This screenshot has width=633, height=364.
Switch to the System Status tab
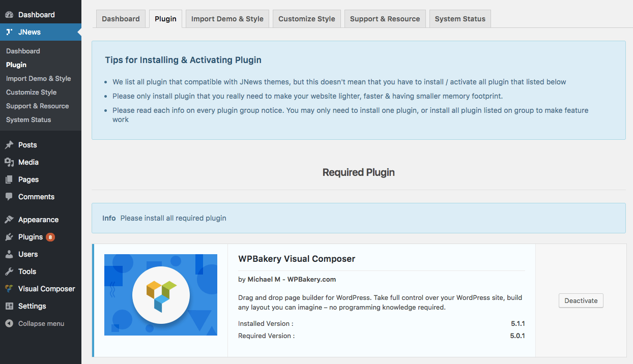click(460, 19)
